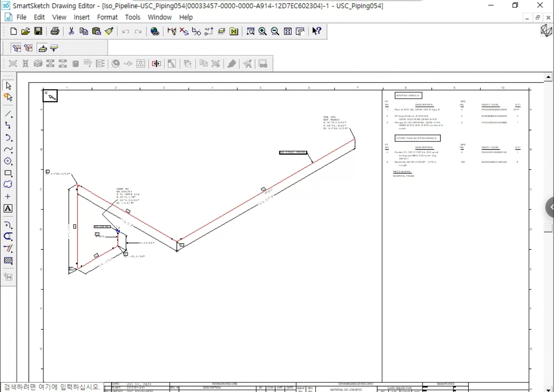Select the Point tool (crosshair)
Image resolution: width=554 pixels, height=392 pixels.
pyautogui.click(x=8, y=196)
